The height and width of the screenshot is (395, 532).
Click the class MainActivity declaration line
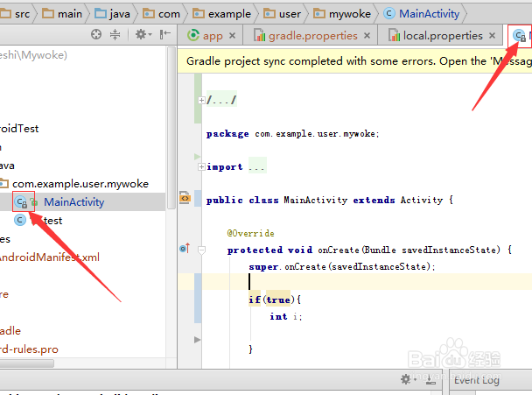330,200
